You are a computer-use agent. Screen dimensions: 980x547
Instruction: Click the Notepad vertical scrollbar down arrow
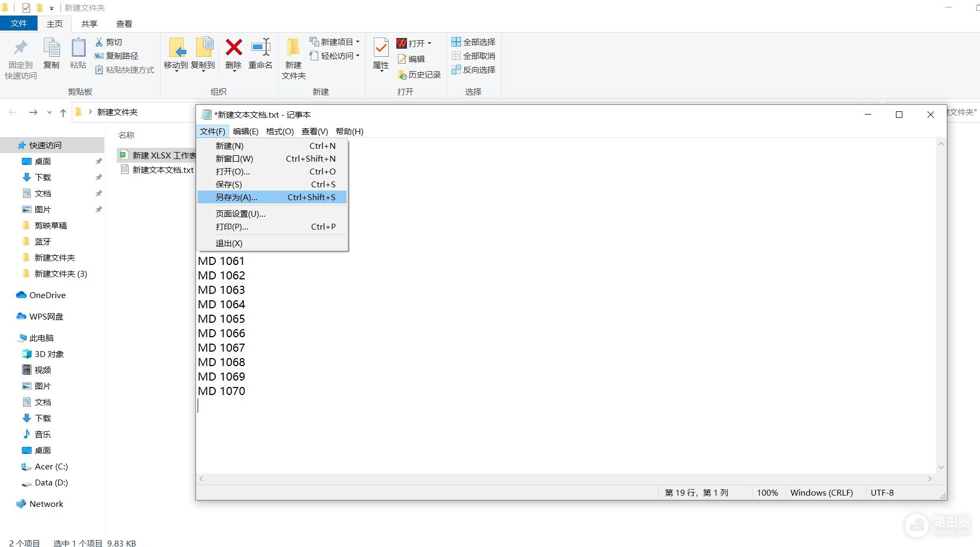tap(941, 467)
